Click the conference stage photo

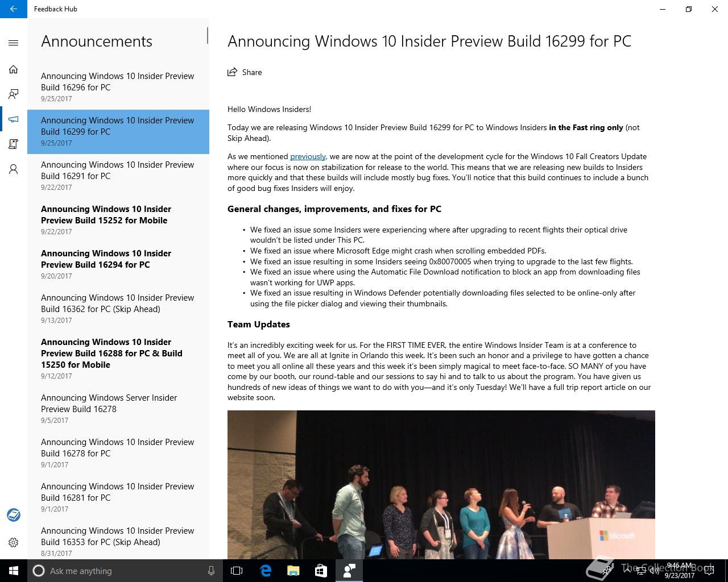441,485
